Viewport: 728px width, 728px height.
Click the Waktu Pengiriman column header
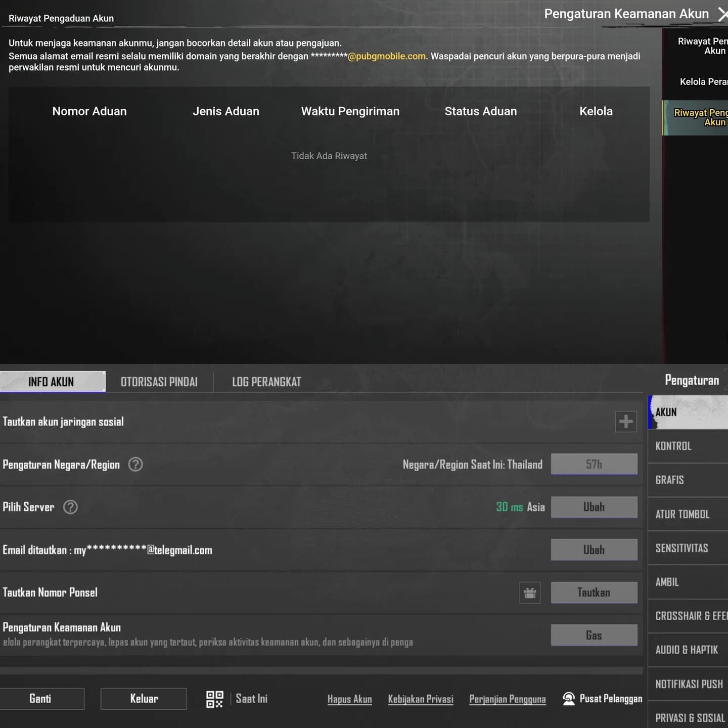click(x=350, y=111)
